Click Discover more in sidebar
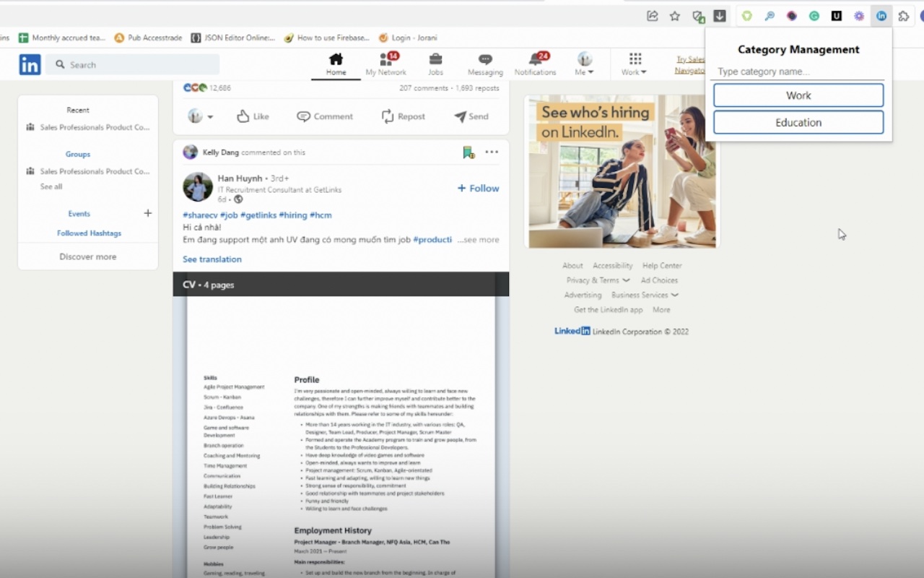924x578 pixels. pyautogui.click(x=88, y=256)
